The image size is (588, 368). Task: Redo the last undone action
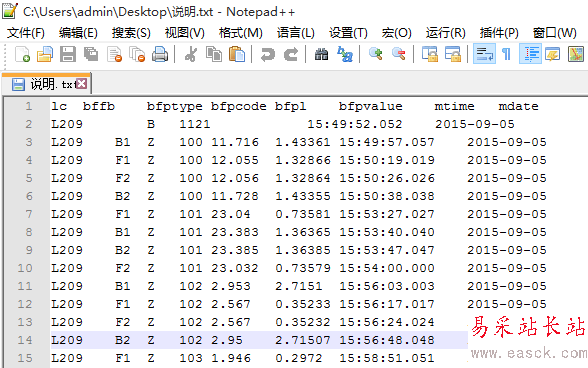[x=291, y=54]
